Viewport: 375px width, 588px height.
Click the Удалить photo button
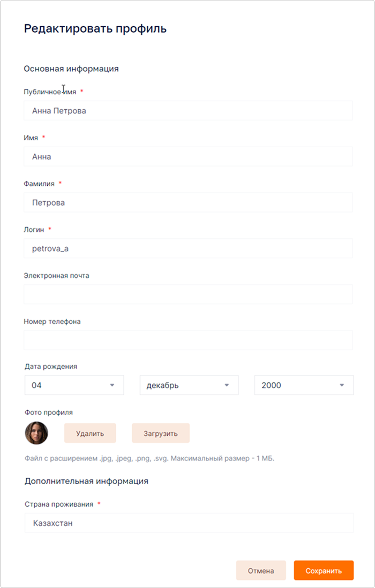point(90,433)
